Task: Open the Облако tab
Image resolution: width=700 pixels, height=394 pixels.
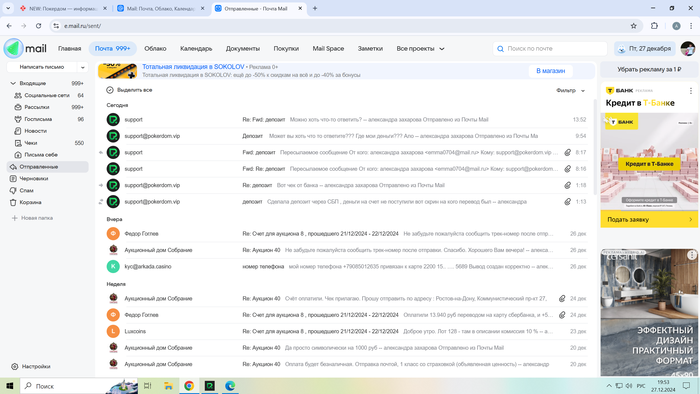Action: [155, 49]
